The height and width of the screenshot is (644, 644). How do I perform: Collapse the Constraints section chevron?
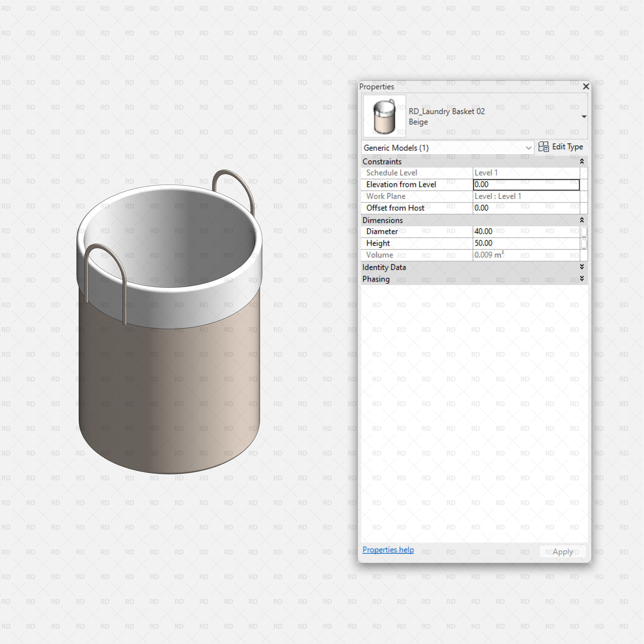coord(582,161)
